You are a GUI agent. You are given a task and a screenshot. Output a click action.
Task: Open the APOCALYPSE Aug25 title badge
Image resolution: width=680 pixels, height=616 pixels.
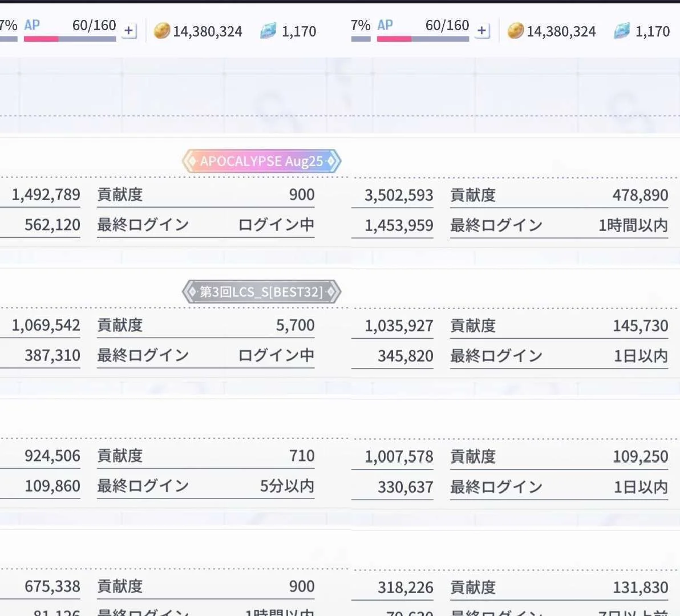pyautogui.click(x=261, y=161)
